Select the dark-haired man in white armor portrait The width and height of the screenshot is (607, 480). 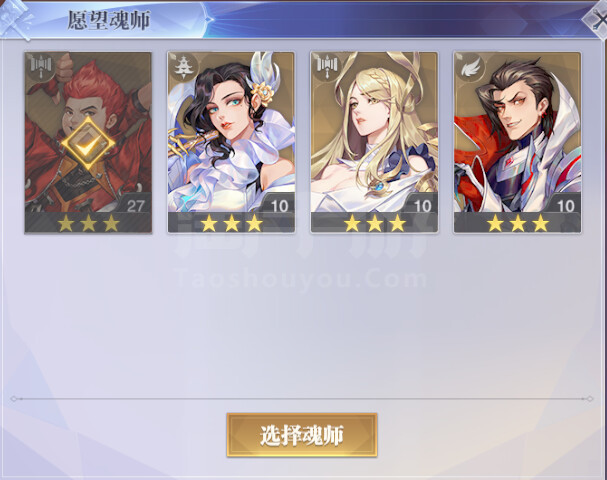pyautogui.click(x=517, y=132)
